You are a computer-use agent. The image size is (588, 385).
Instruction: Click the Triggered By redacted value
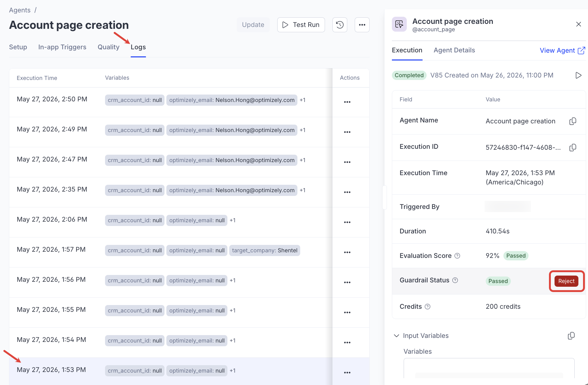click(507, 206)
